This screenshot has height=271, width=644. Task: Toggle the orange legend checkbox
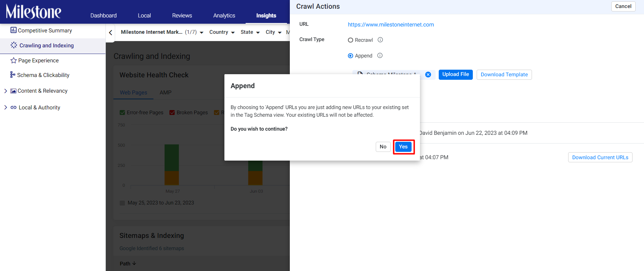pos(216,113)
